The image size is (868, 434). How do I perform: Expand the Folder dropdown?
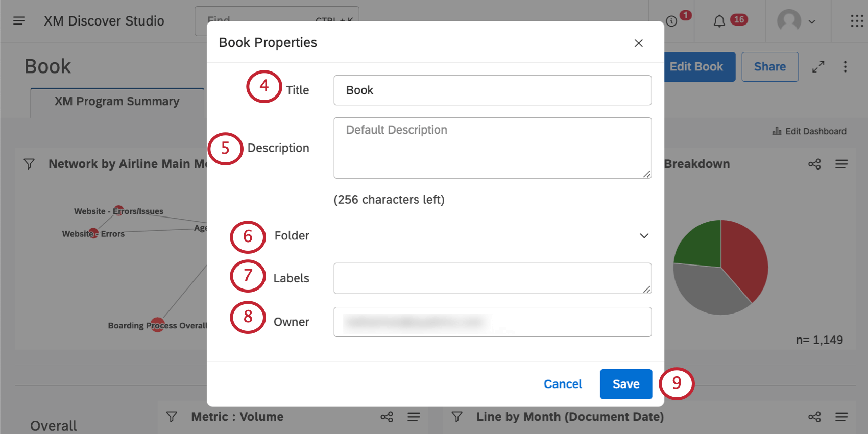click(x=644, y=236)
